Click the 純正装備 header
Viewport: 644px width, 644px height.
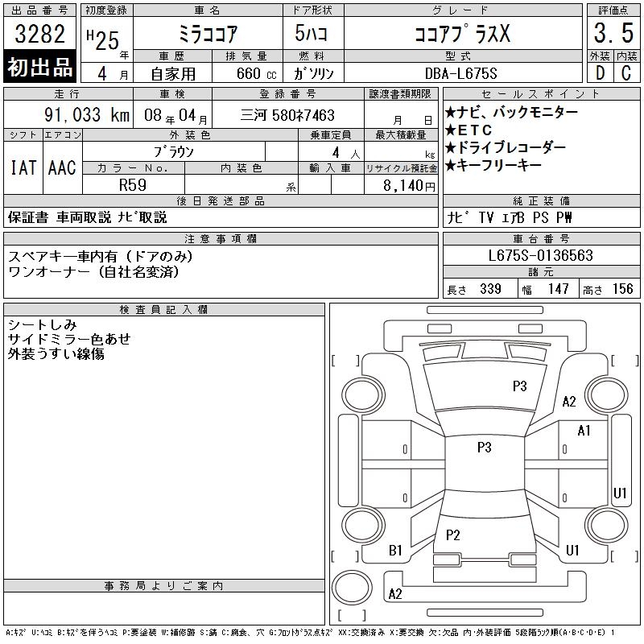click(x=541, y=200)
